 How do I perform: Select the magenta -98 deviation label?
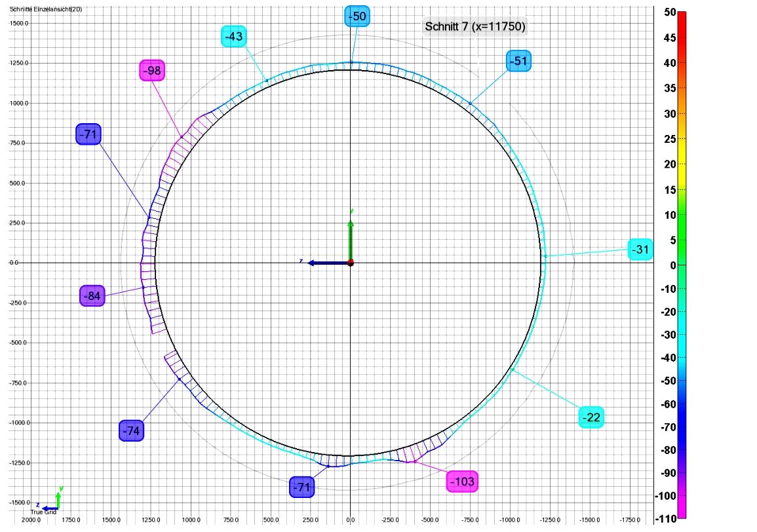152,70
